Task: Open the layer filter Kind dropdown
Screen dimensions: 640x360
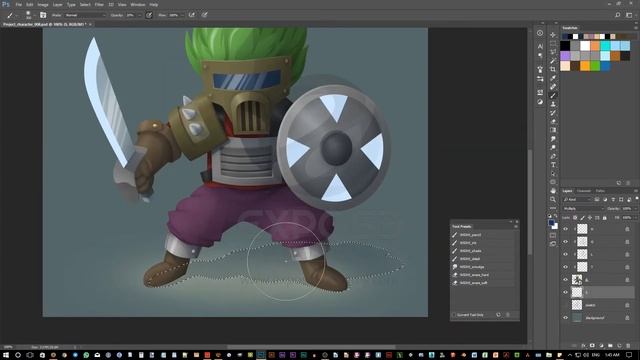Action: point(577,199)
